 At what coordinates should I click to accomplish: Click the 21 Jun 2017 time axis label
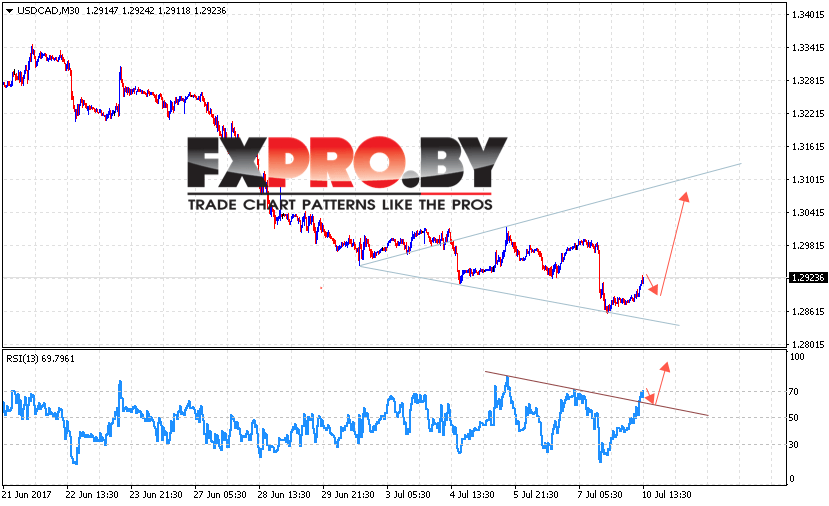[27, 495]
